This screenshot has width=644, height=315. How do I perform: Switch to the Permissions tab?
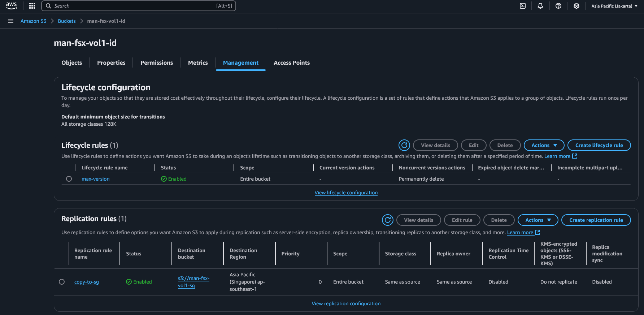pos(157,63)
